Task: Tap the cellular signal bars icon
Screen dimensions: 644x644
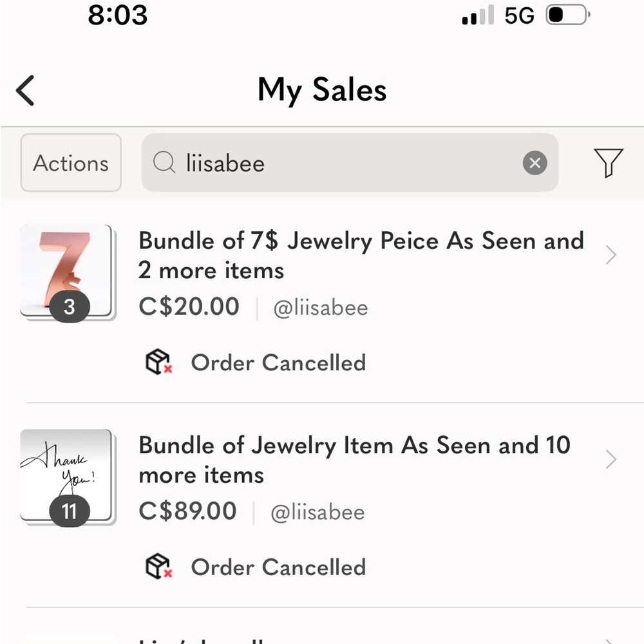Action: [478, 15]
